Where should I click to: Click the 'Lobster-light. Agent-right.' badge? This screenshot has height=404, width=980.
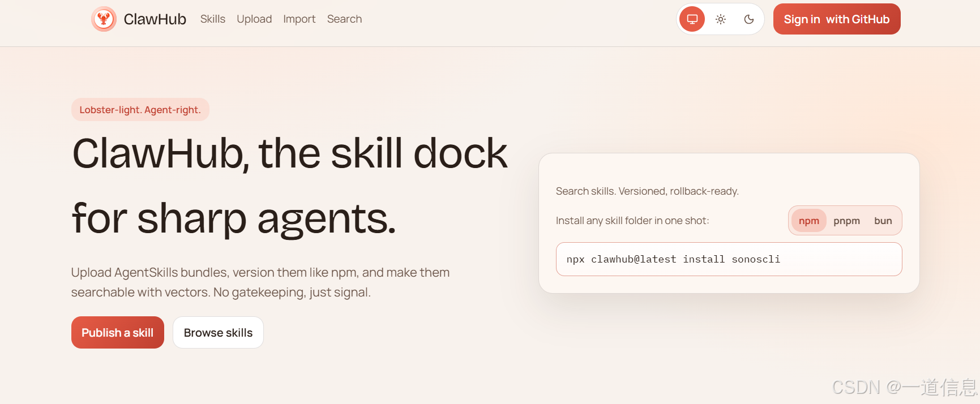(140, 110)
